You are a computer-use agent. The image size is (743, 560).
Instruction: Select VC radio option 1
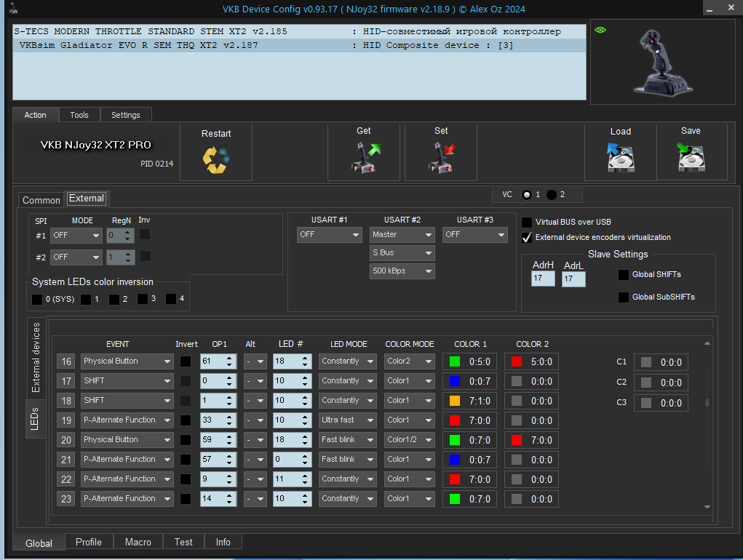point(526,195)
